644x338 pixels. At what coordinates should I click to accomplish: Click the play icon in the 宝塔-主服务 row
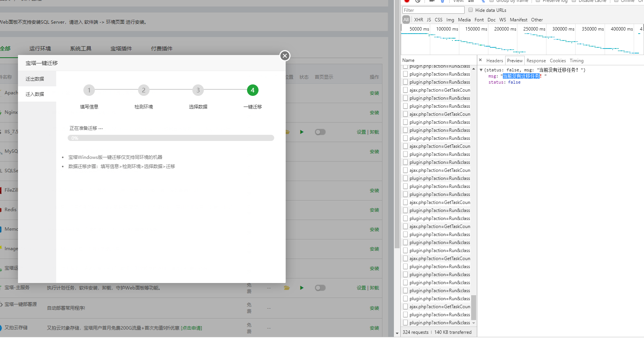(302, 288)
